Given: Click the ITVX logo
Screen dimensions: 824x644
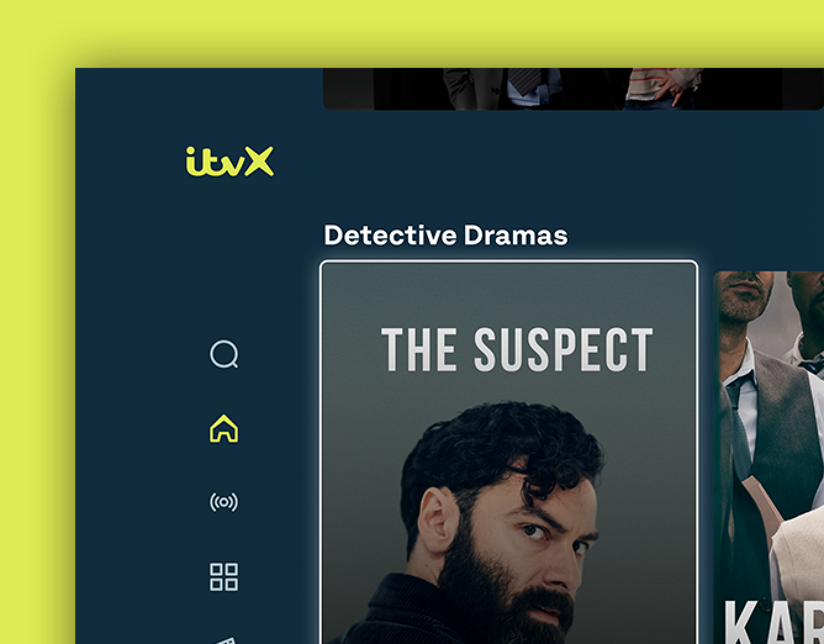Looking at the screenshot, I should [x=229, y=162].
